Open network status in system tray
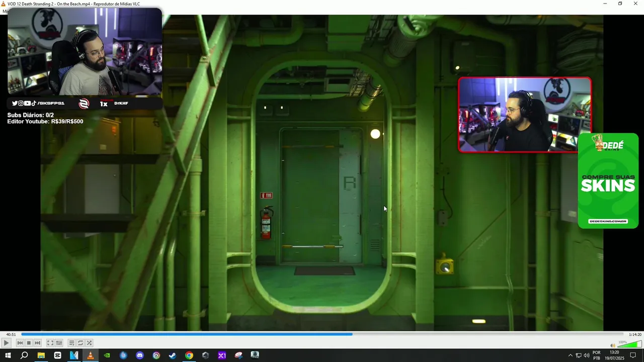 [579, 355]
